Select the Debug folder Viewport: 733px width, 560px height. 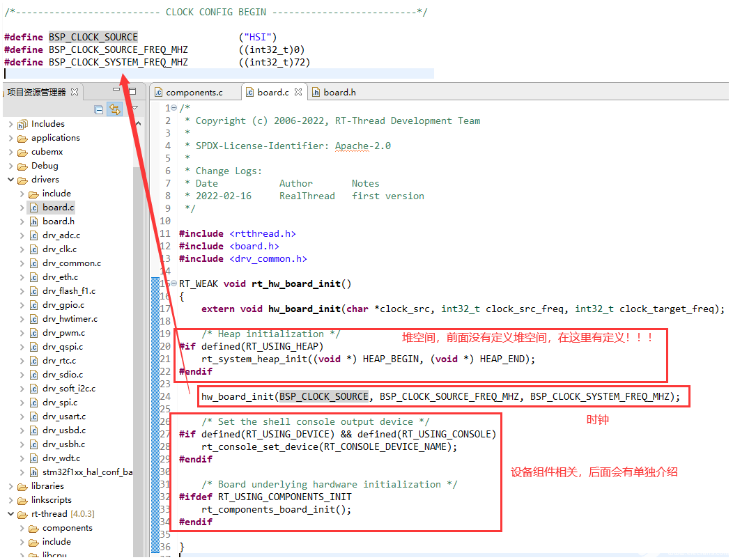pyautogui.click(x=44, y=165)
